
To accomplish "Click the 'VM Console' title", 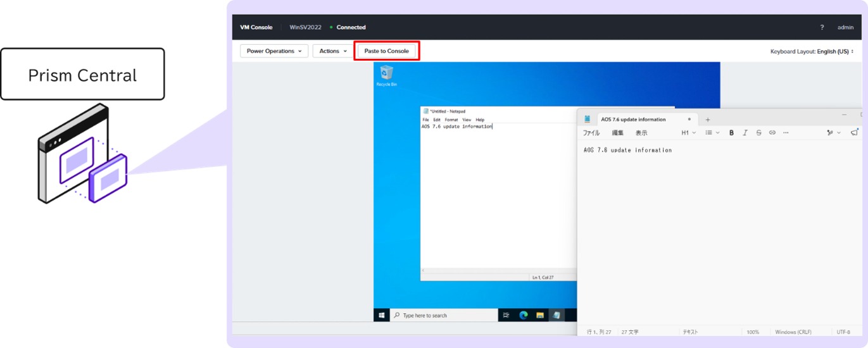I will [256, 27].
